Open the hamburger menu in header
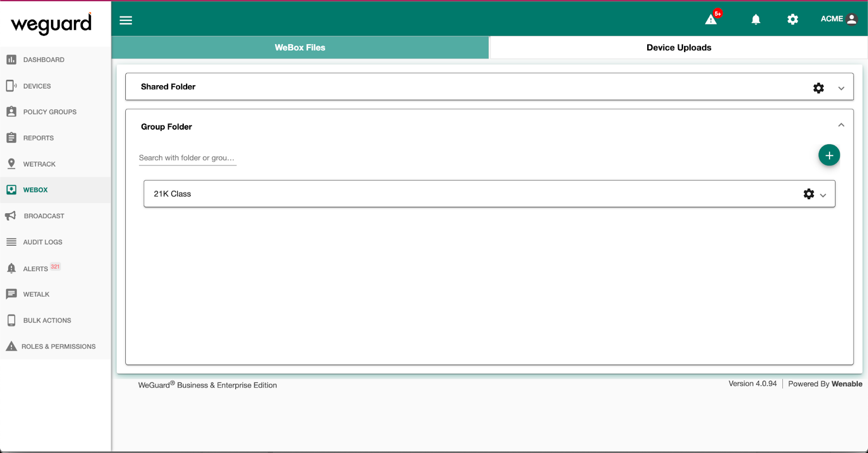868x453 pixels. click(x=126, y=20)
